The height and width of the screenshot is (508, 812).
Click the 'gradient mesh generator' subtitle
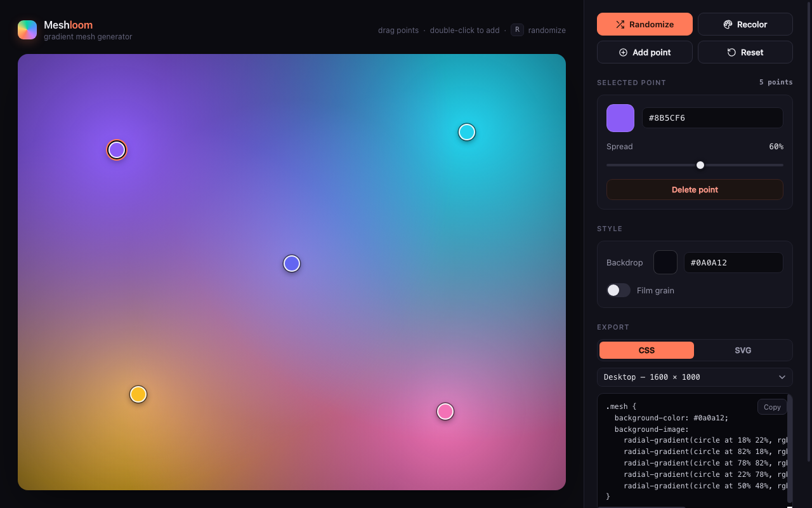pyautogui.click(x=88, y=37)
